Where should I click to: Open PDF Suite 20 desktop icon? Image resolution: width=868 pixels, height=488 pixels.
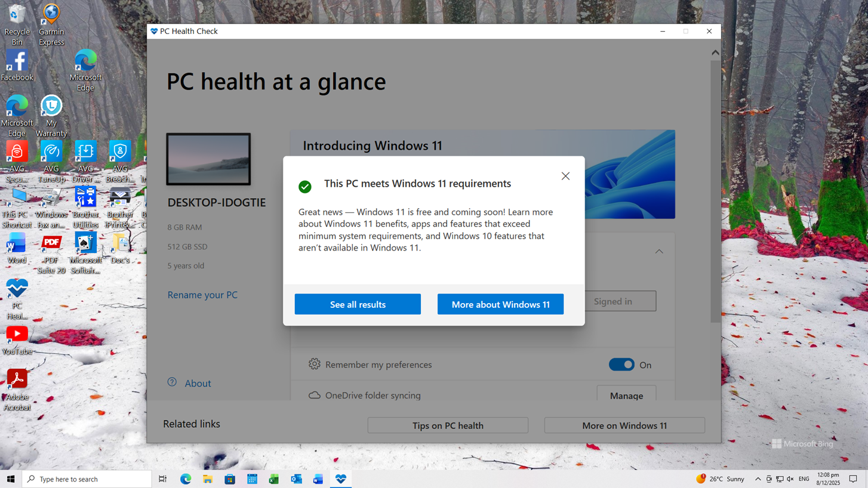click(51, 254)
